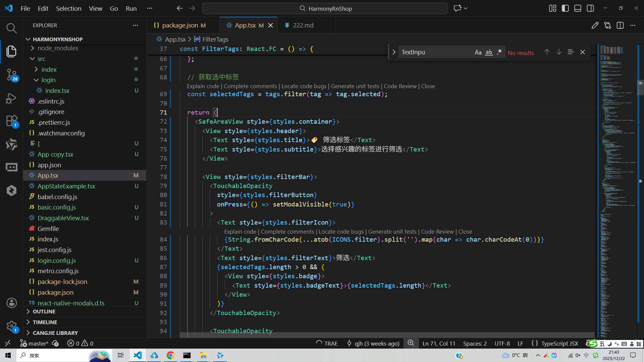Collapse the login folder
The height and width of the screenshot is (362, 644).
[x=48, y=80]
